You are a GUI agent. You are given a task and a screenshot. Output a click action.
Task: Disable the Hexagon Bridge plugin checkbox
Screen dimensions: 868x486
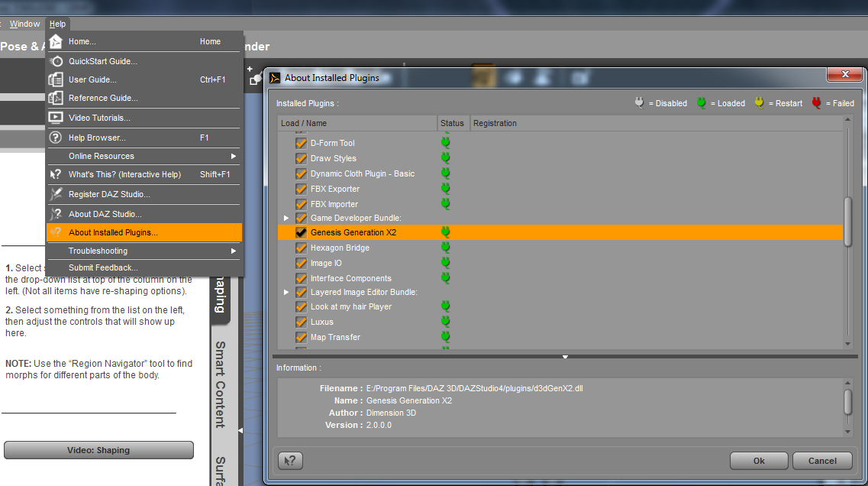point(301,248)
